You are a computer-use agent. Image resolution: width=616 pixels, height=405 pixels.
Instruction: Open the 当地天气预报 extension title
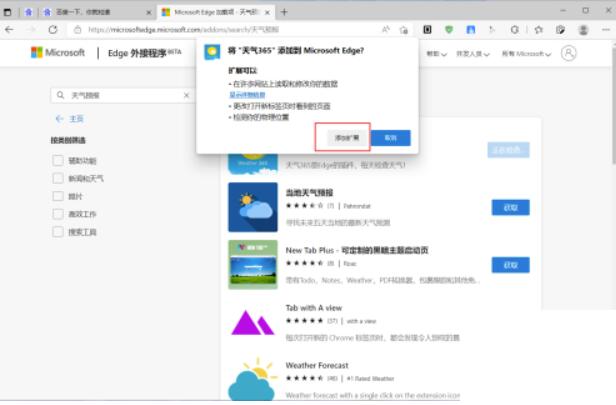coord(309,192)
